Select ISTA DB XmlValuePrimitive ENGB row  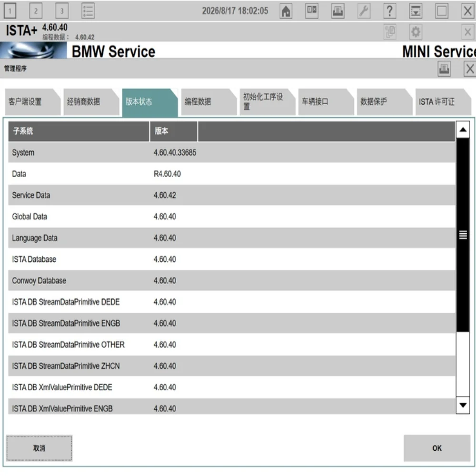pyautogui.click(x=232, y=407)
